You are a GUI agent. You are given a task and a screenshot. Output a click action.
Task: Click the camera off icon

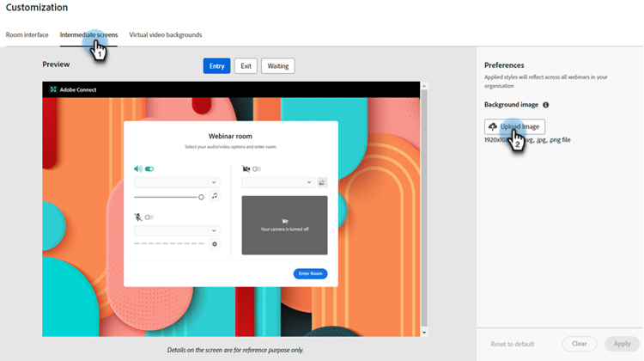[x=246, y=169]
